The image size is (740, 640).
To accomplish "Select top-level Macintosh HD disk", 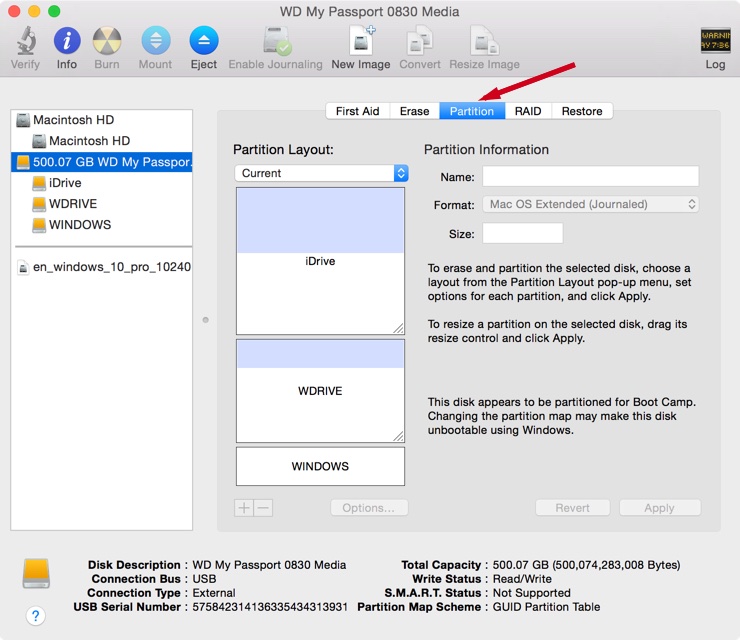I will (x=101, y=120).
